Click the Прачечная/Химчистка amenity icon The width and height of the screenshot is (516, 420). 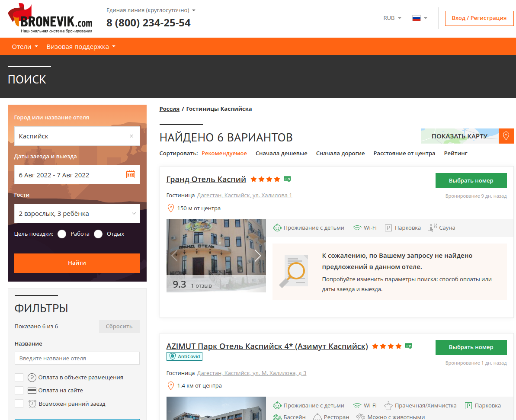tap(388, 406)
